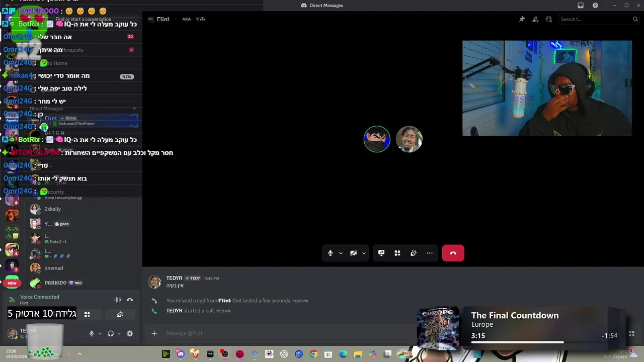
Task: Open Discord from the taskbar
Action: [181, 354]
